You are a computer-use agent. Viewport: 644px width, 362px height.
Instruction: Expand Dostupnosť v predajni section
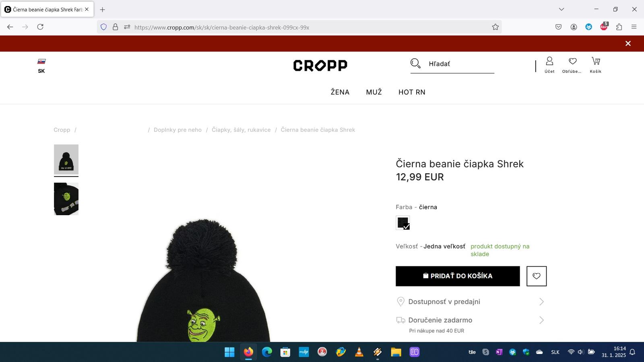pos(471,302)
